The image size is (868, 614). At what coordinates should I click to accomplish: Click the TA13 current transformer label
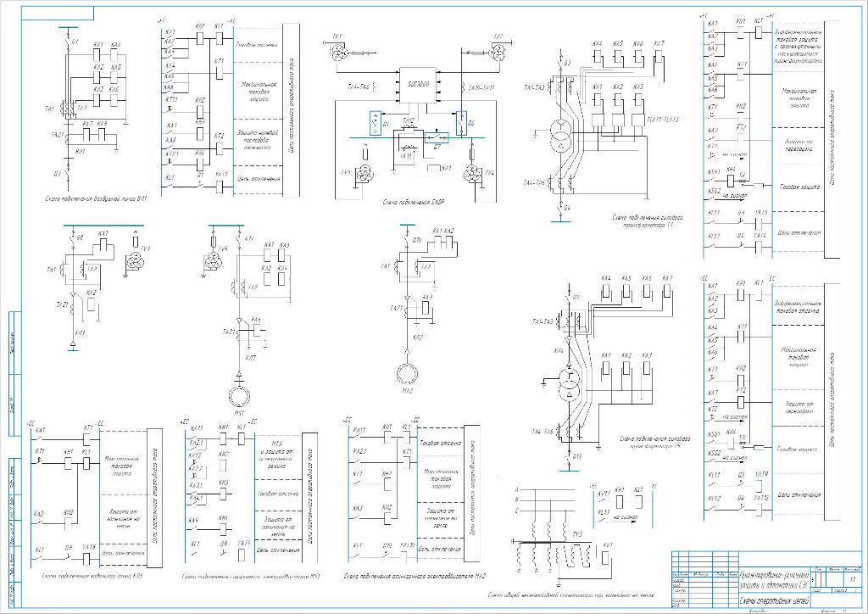(x=406, y=156)
